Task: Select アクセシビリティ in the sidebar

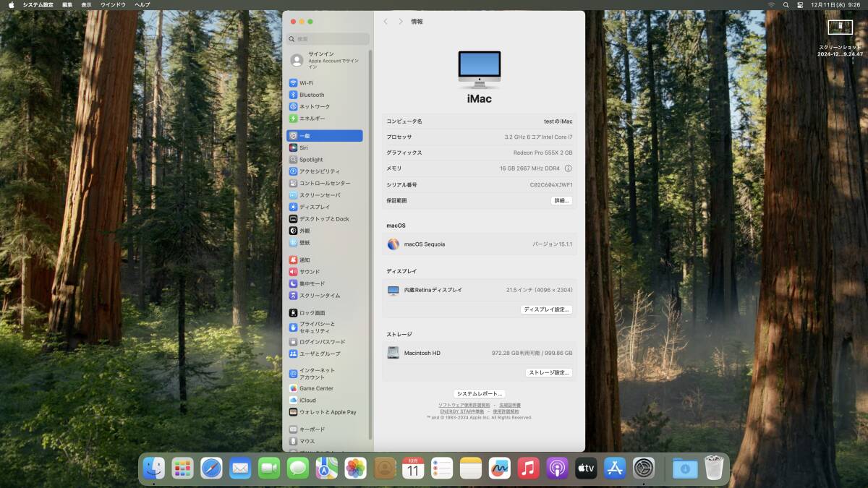Action: [319, 171]
